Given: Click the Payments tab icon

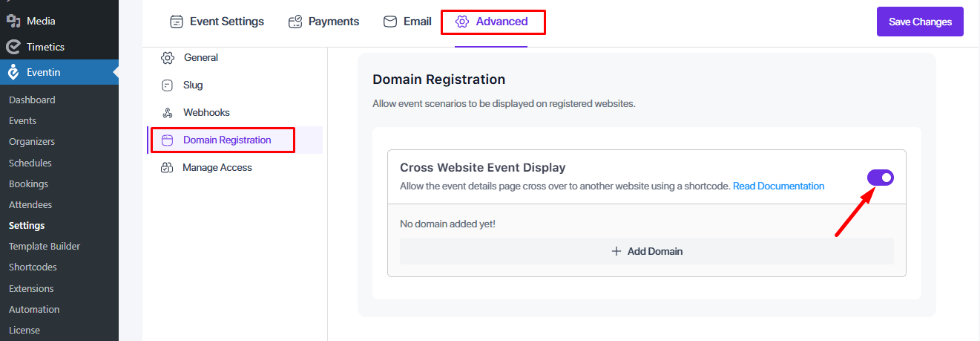Looking at the screenshot, I should pyautogui.click(x=295, y=22).
